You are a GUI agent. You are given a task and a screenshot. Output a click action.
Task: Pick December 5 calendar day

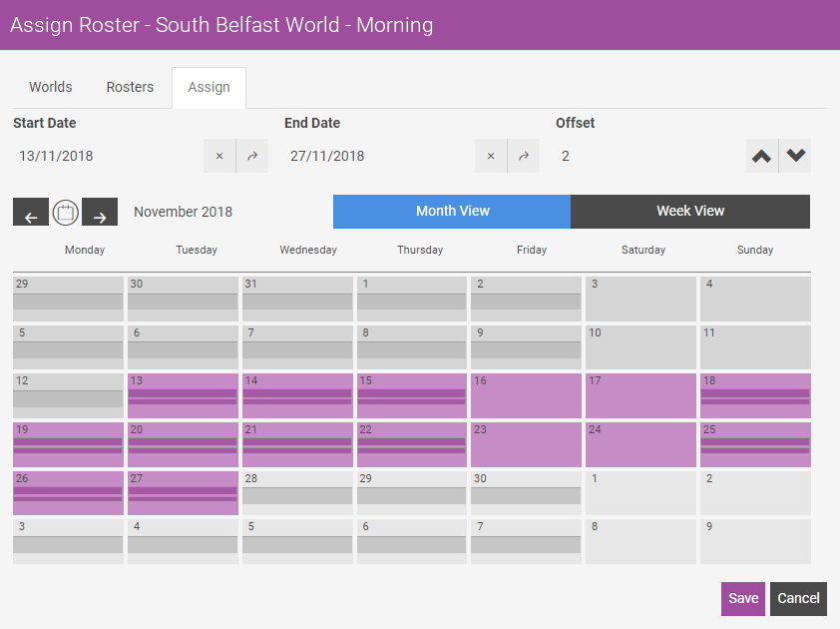[x=297, y=541]
